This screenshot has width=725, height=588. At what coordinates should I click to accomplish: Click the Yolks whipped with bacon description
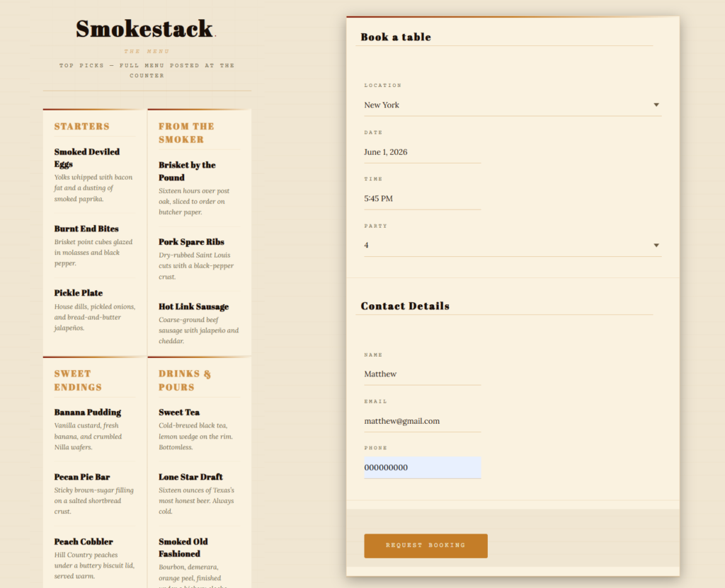[x=93, y=188]
